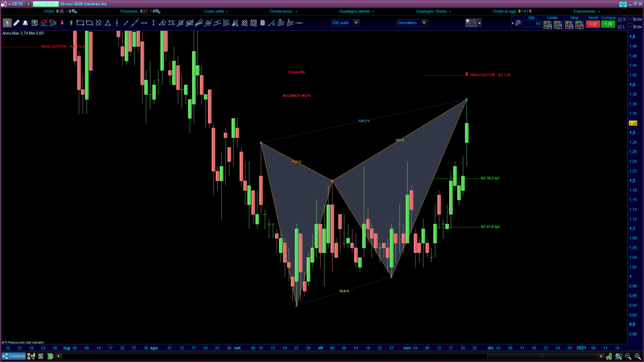Click the Compra 1,39 buy button
The height and width of the screenshot is (362, 644).
click(608, 24)
